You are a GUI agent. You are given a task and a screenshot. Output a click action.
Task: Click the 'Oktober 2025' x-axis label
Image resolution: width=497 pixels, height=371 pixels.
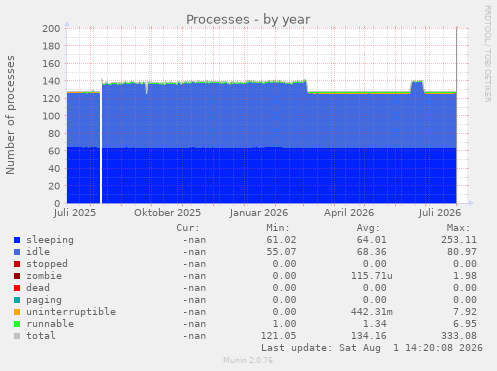(167, 213)
